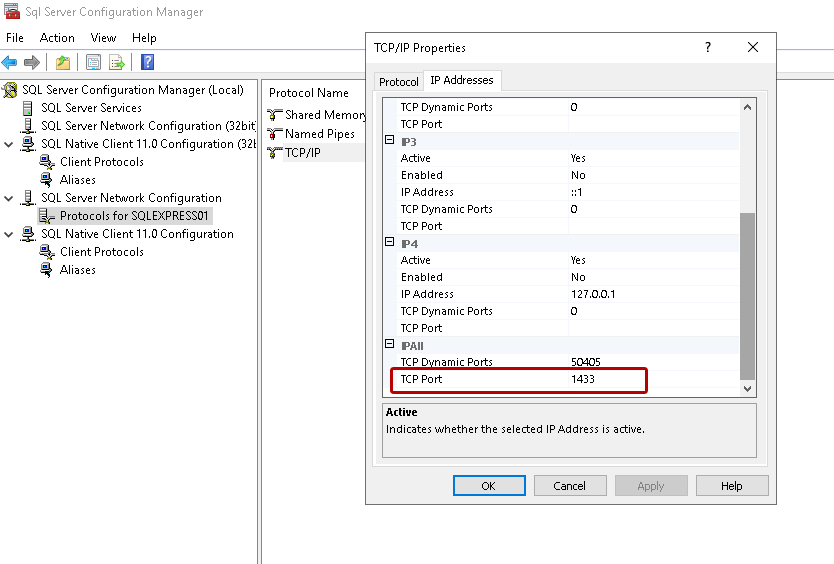
Task: Click the SQL Server Network Configuration (32bit) icon
Action: [x=28, y=126]
